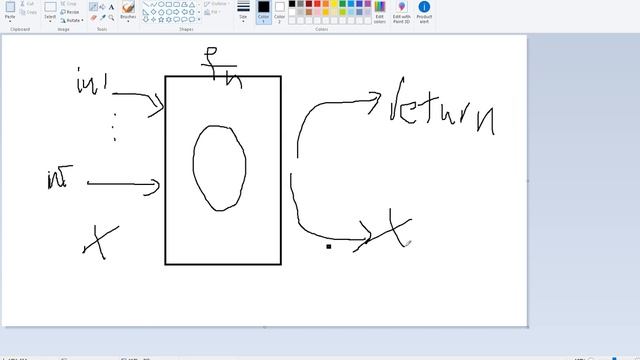
Task: Select the Pencil tool
Action: [x=93, y=7]
